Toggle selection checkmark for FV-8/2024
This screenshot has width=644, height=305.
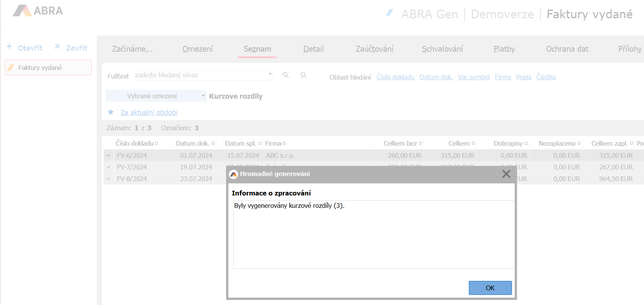click(109, 179)
